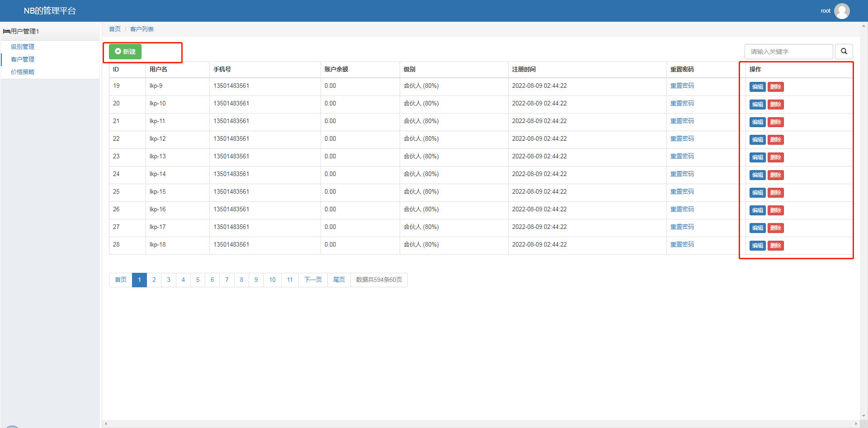Edit the lkp-15 customer row
Image resolution: width=868 pixels, height=428 pixels.
pos(757,193)
